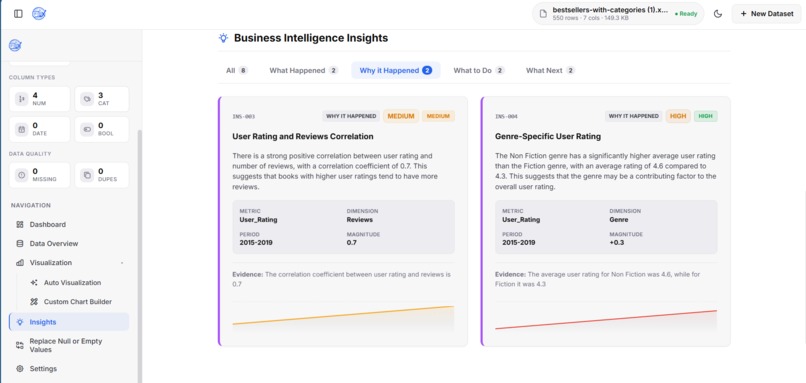Open Replace Null or Empty Values
This screenshot has width=806, height=383.
tap(69, 345)
